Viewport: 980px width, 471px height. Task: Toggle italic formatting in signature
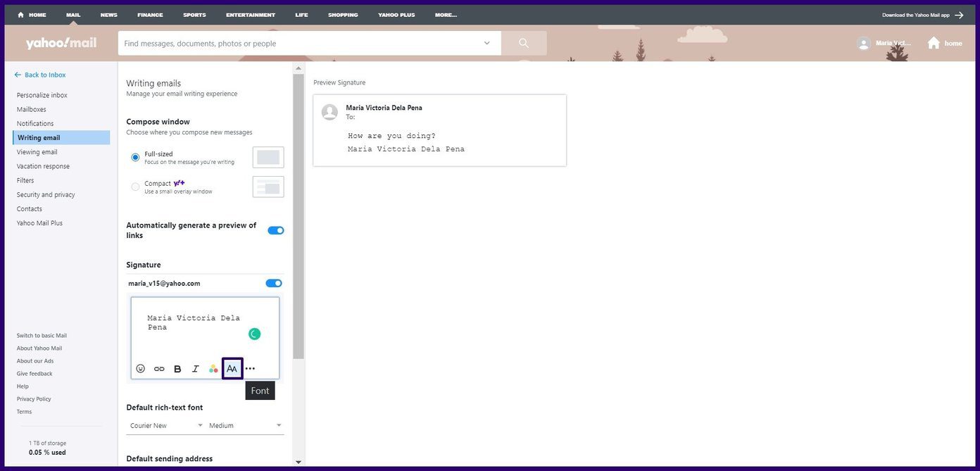point(196,369)
